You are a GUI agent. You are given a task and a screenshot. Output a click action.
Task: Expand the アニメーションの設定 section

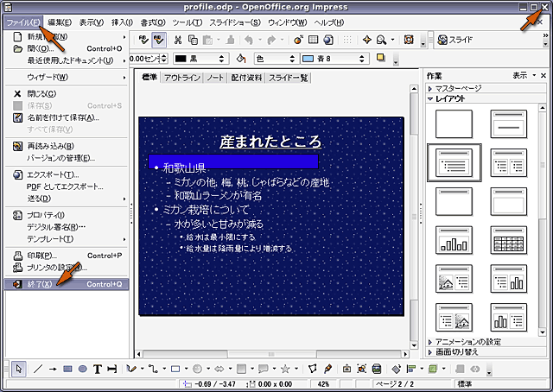[x=471, y=342]
